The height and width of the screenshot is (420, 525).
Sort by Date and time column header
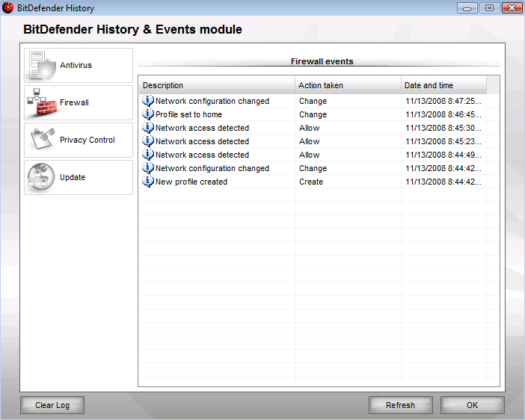[443, 85]
